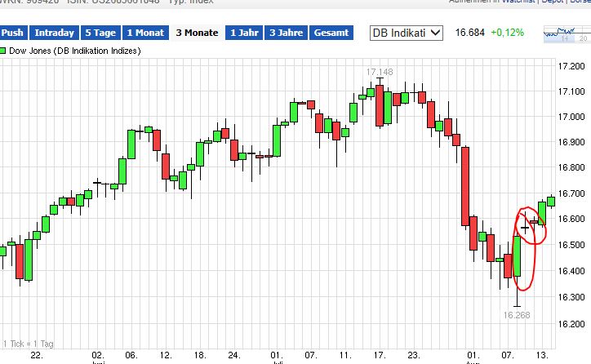Select the 1 Monat time range
This screenshot has width=591, height=364.
[x=145, y=33]
